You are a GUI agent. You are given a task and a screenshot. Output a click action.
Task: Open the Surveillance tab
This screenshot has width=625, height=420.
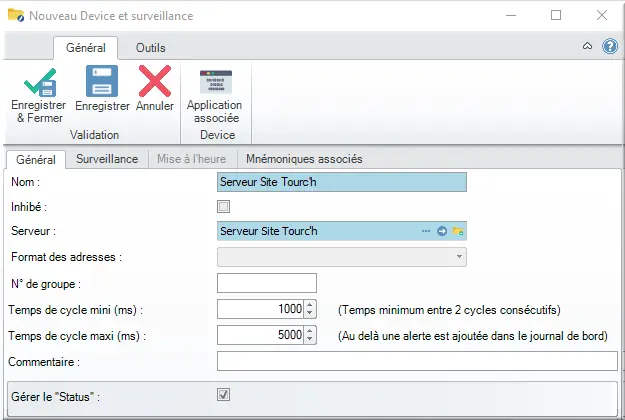point(107,159)
